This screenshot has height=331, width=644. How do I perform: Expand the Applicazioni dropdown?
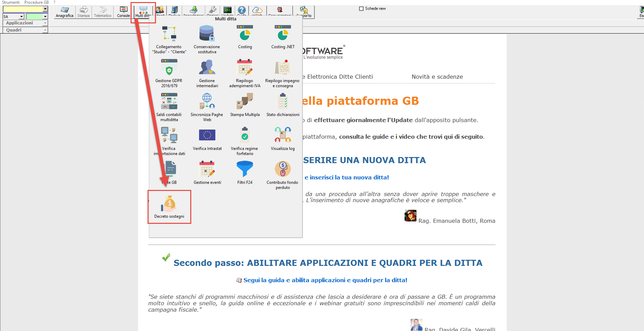[45, 23]
